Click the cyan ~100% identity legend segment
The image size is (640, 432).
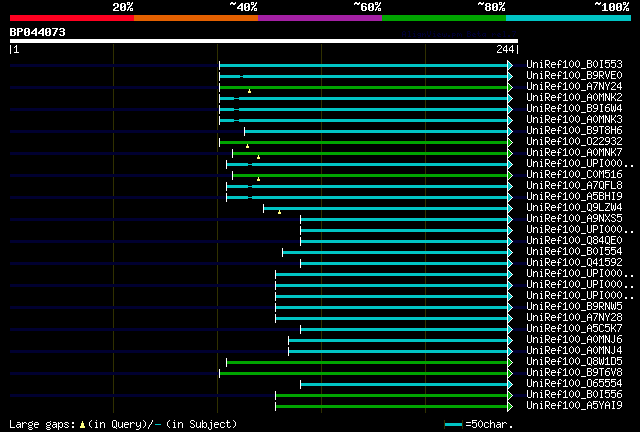point(569,18)
